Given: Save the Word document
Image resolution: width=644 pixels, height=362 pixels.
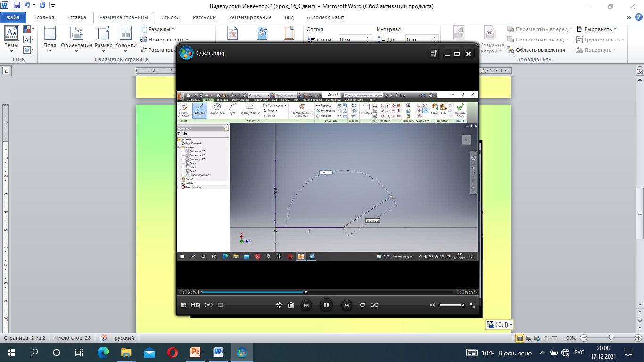Looking at the screenshot, I should click(17, 6).
